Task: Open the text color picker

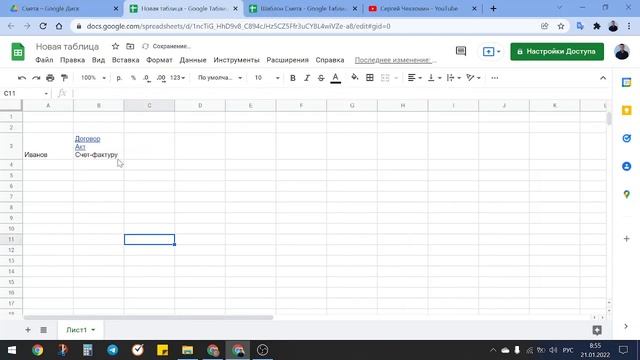Action: pyautogui.click(x=336, y=78)
